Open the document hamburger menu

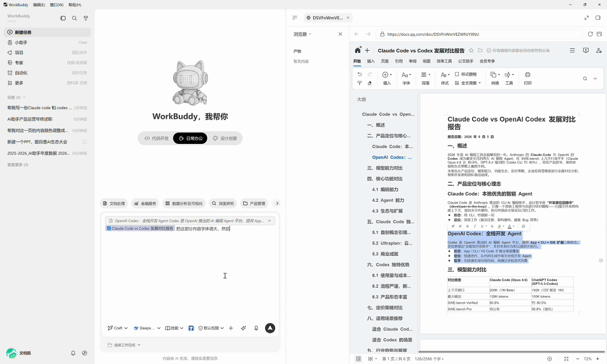[572, 50]
